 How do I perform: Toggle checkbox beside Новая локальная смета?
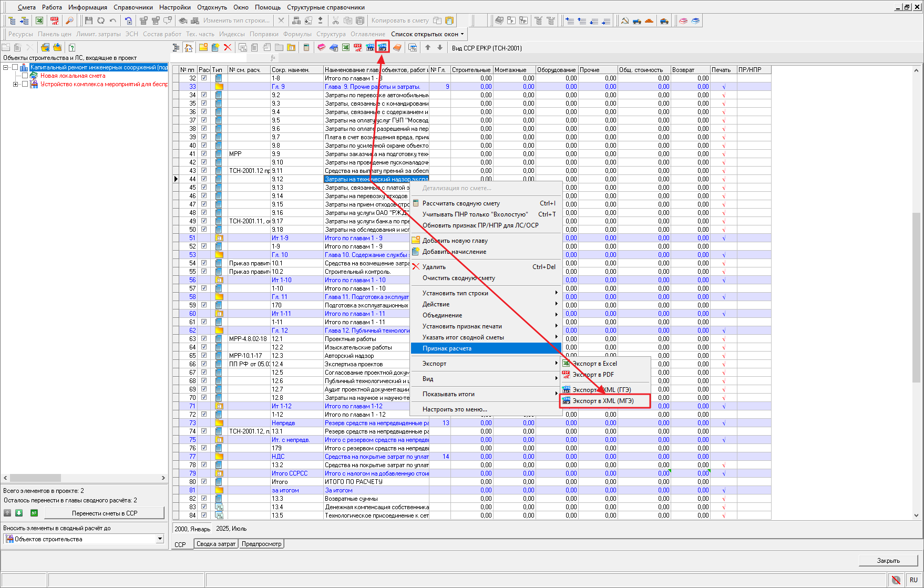click(x=25, y=76)
